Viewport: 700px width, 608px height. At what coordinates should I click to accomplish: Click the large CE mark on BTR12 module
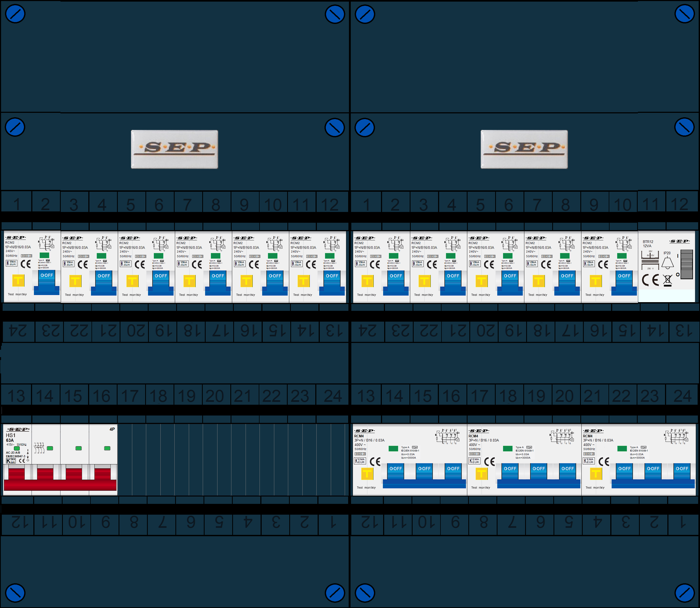tap(651, 280)
